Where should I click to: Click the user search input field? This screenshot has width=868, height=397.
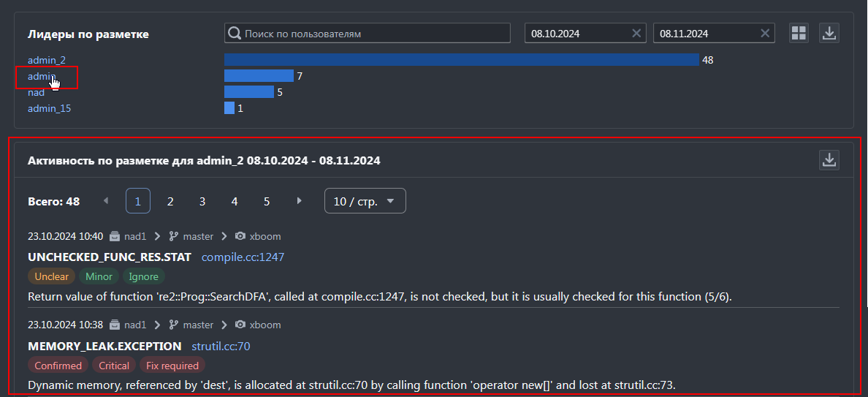coord(368,33)
